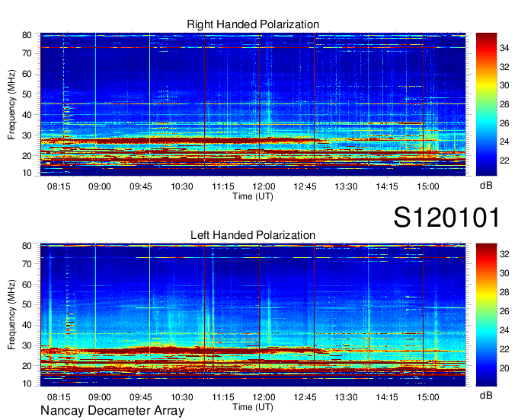Click the 40 MHz tick of the left-handed plot

27,325
